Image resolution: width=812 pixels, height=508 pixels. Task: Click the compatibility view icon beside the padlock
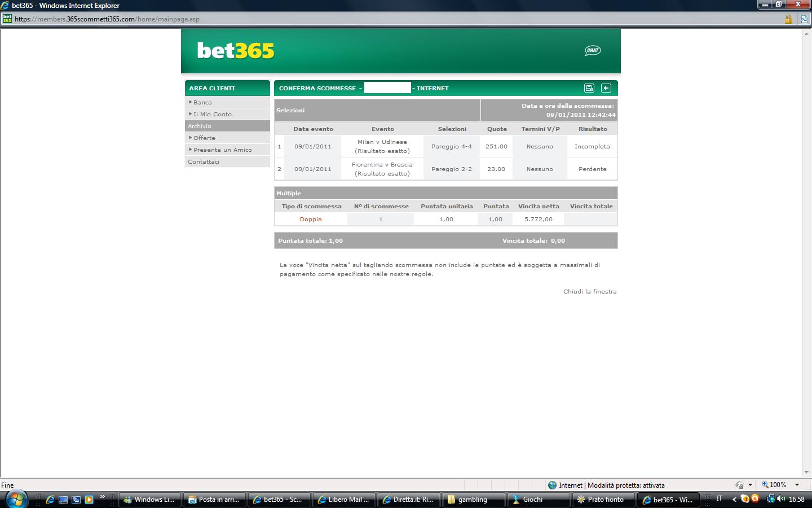click(804, 19)
